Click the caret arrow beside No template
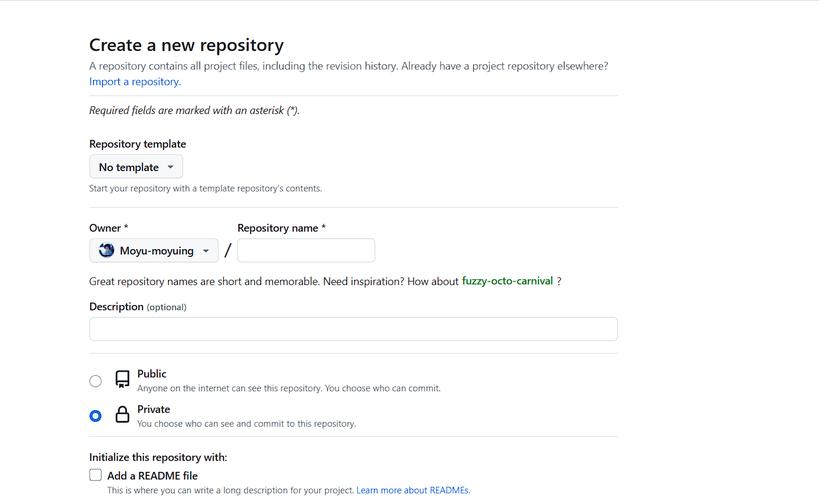The image size is (819, 500). tap(170, 167)
